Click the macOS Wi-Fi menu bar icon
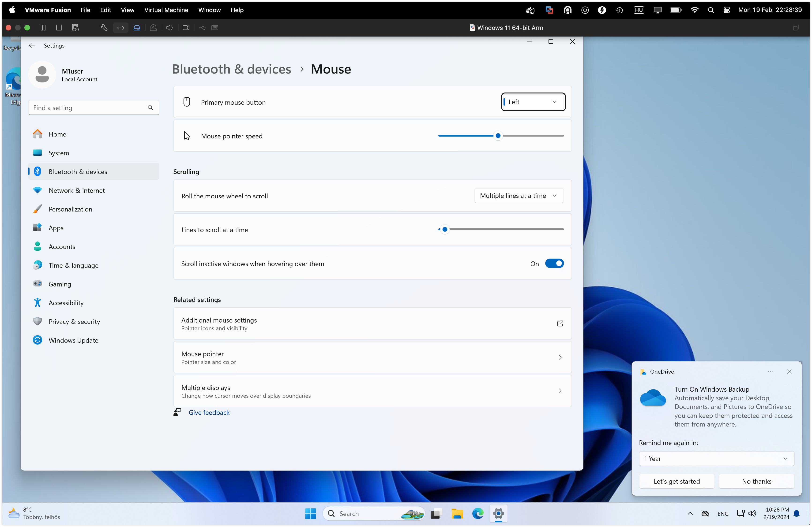Viewport: 812px width, 527px height. coord(694,10)
